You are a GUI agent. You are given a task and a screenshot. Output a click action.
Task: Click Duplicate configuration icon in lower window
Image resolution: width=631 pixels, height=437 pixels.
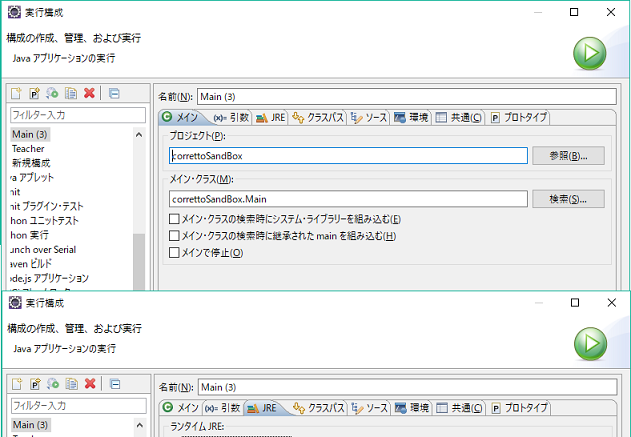coord(72,384)
